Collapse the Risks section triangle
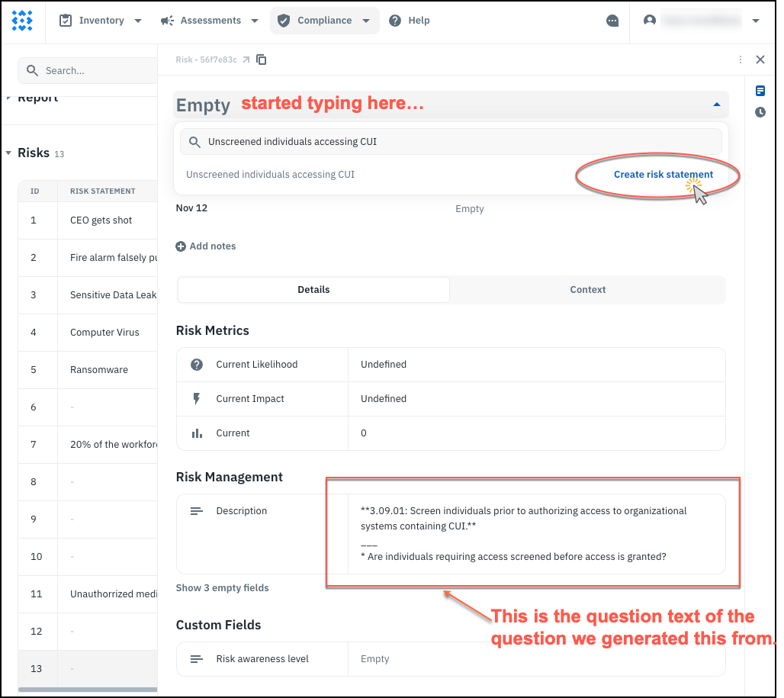Image resolution: width=784 pixels, height=698 pixels. (x=8, y=153)
